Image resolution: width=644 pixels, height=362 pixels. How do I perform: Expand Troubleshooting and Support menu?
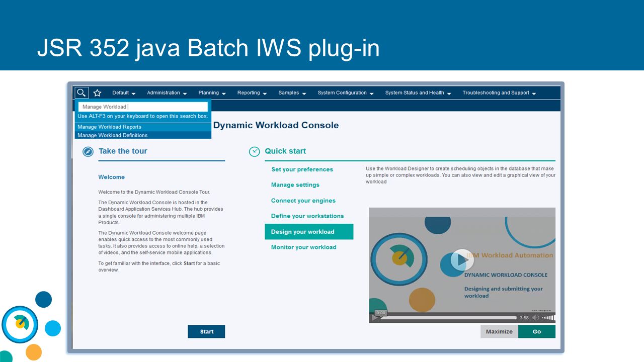(x=499, y=93)
